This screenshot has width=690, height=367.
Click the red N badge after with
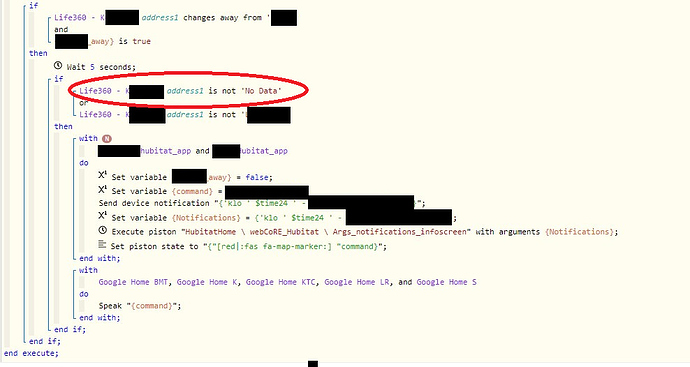point(107,139)
